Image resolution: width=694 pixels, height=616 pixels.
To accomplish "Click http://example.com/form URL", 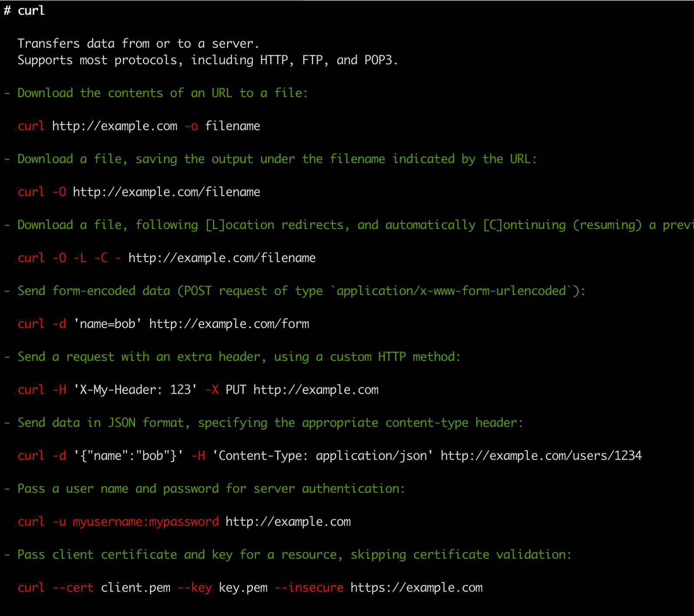I will tap(229, 324).
